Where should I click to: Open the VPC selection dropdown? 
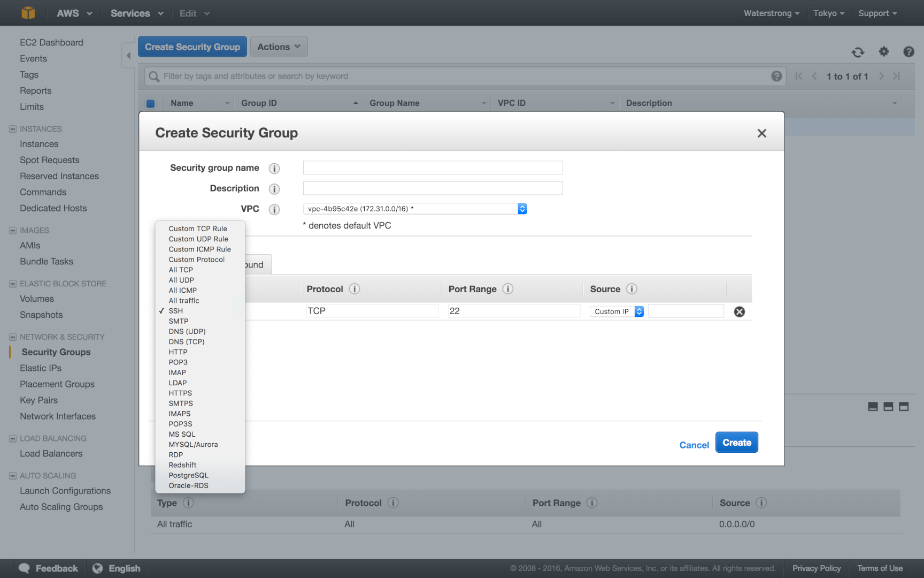[415, 209]
